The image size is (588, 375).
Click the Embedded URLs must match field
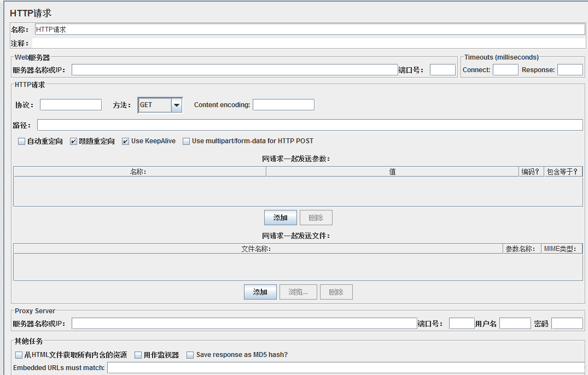(346, 368)
